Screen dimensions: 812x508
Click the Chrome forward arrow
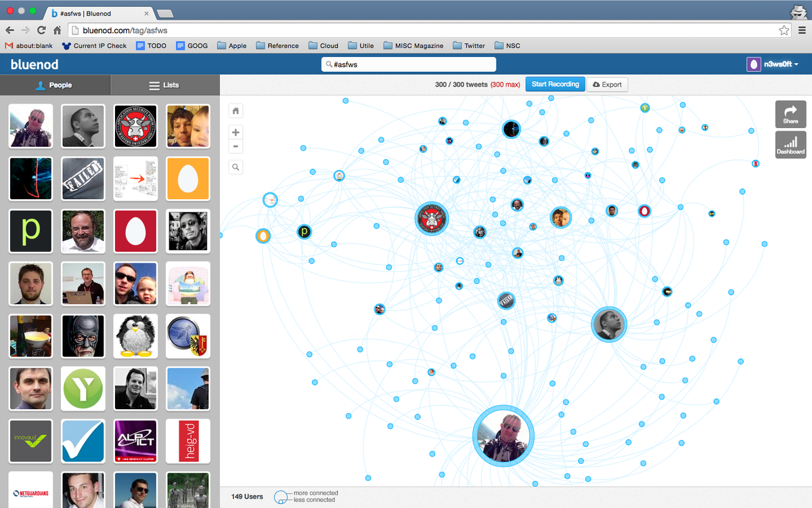pyautogui.click(x=26, y=30)
